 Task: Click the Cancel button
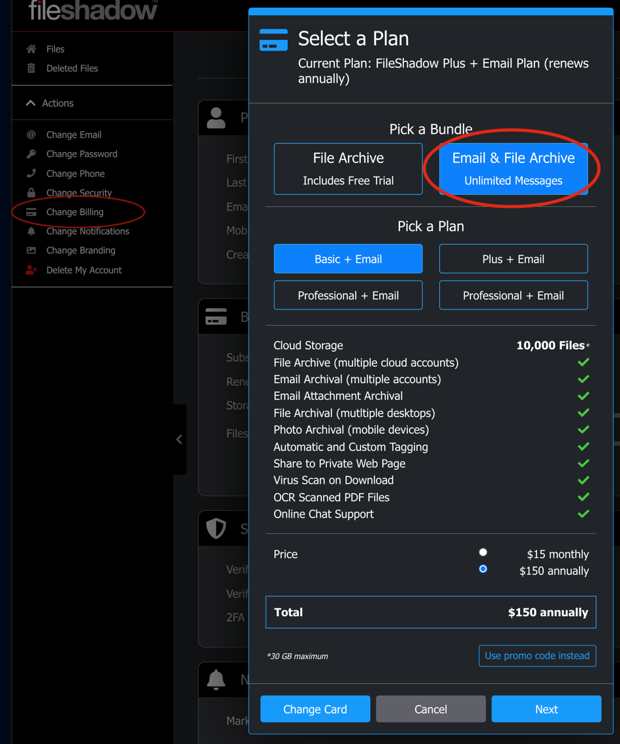coord(431,709)
